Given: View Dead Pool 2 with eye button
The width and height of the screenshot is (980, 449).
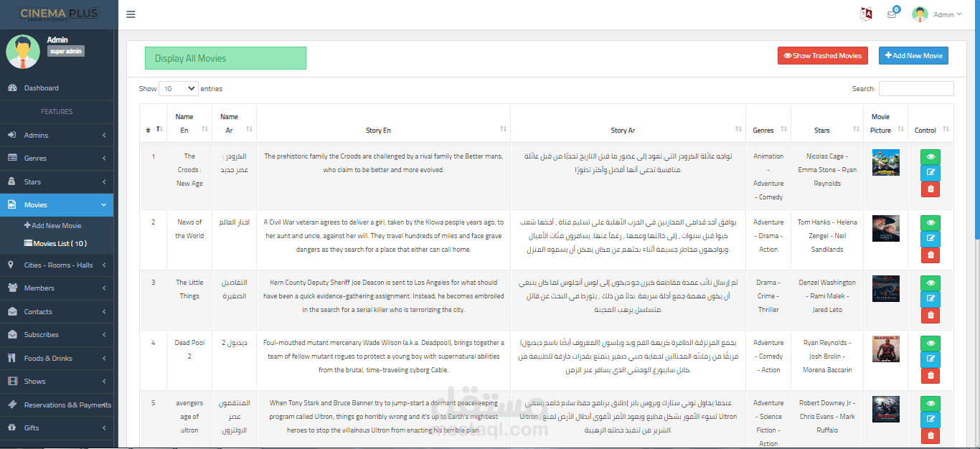Looking at the screenshot, I should pos(930,343).
